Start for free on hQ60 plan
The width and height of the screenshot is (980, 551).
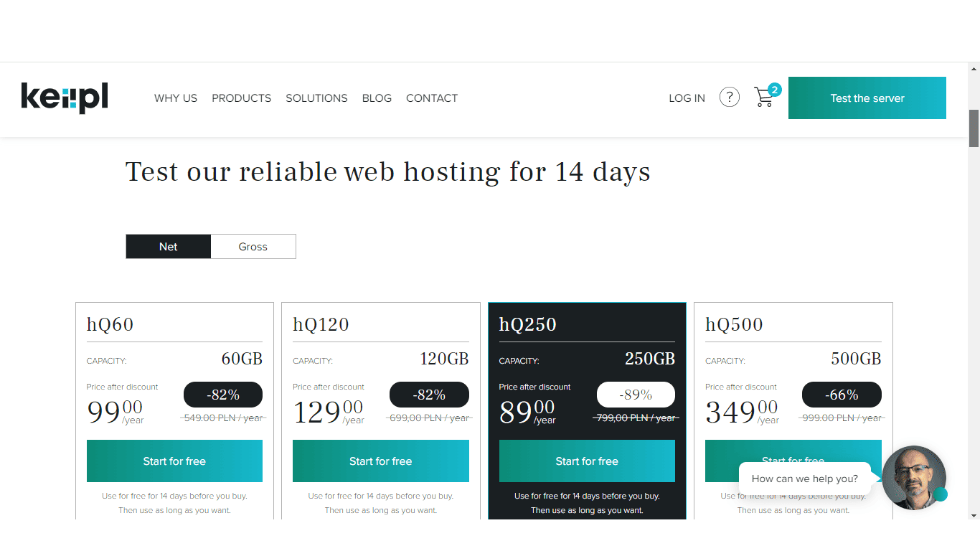point(174,461)
